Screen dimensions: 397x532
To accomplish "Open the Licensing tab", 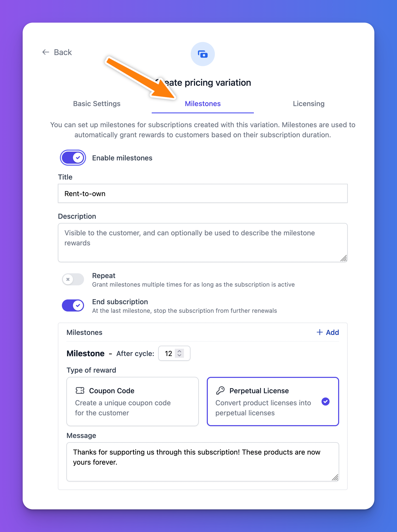I will click(309, 104).
